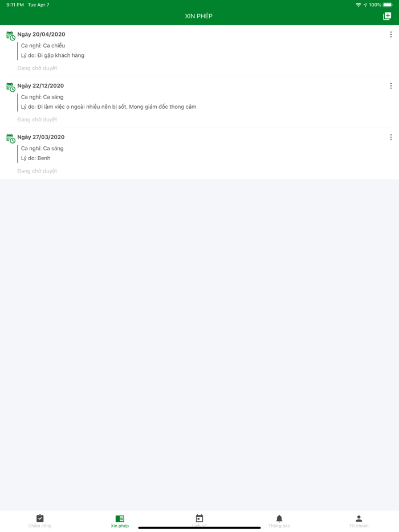Viewport: 399px width, 532px height.
Task: Open options menu for 22/12/2020 request
Action: [x=391, y=86]
